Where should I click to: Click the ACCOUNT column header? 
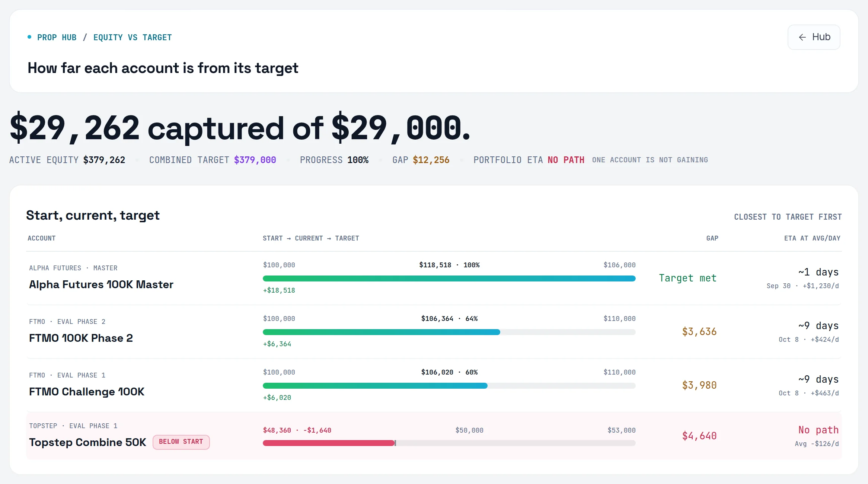(x=41, y=238)
